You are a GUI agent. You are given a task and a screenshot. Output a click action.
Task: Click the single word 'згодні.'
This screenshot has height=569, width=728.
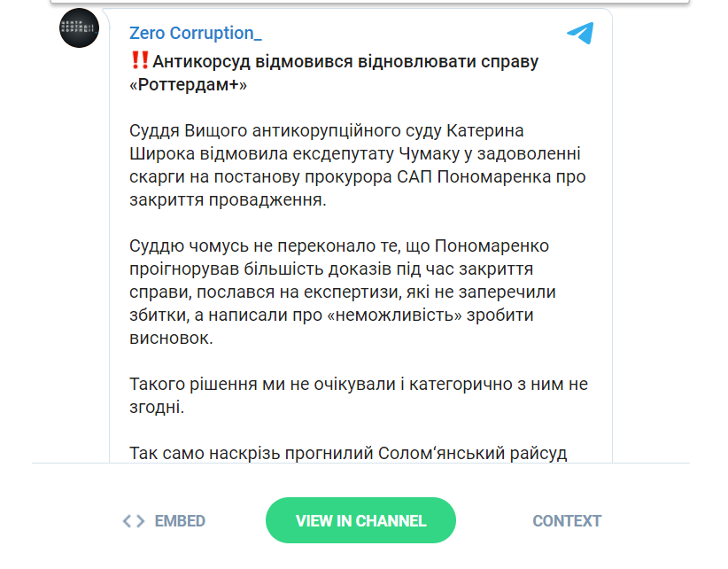coord(157,408)
